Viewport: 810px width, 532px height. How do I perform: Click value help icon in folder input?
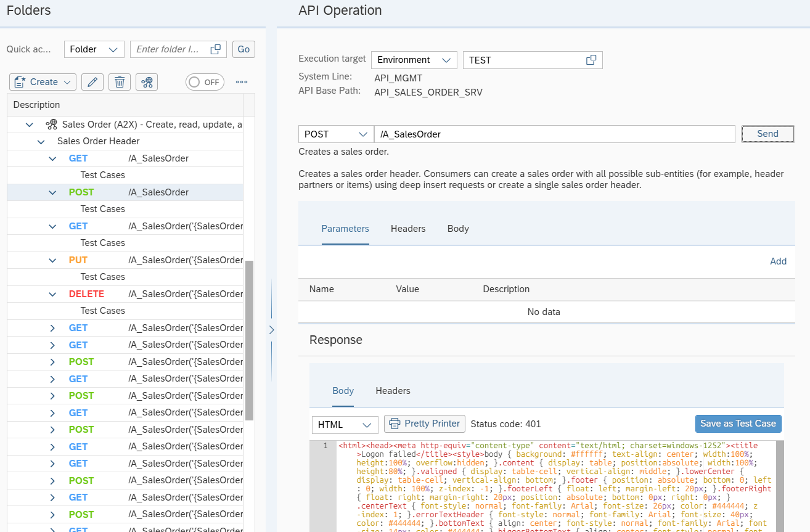click(215, 49)
